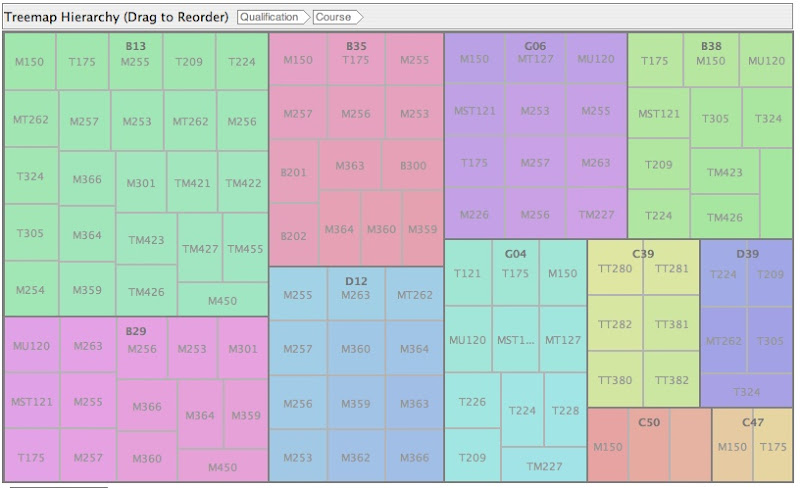Click the M254 course cell
Viewport: 800px width, 488px height.
click(x=30, y=292)
